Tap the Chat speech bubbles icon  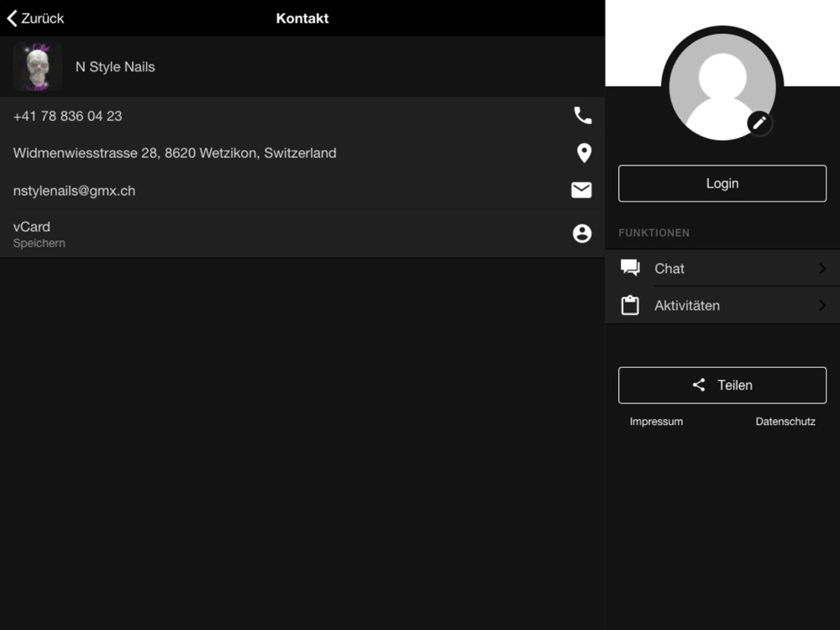click(x=630, y=268)
